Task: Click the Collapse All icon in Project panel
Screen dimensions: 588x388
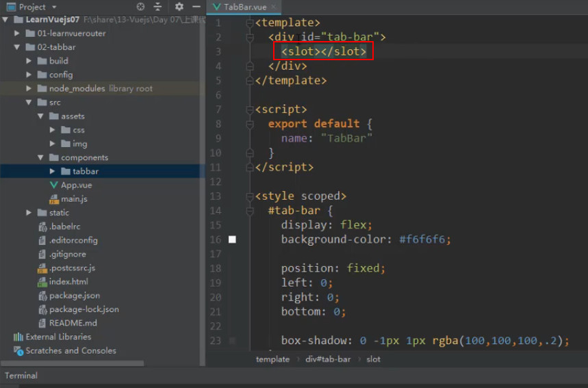Action: (x=157, y=7)
